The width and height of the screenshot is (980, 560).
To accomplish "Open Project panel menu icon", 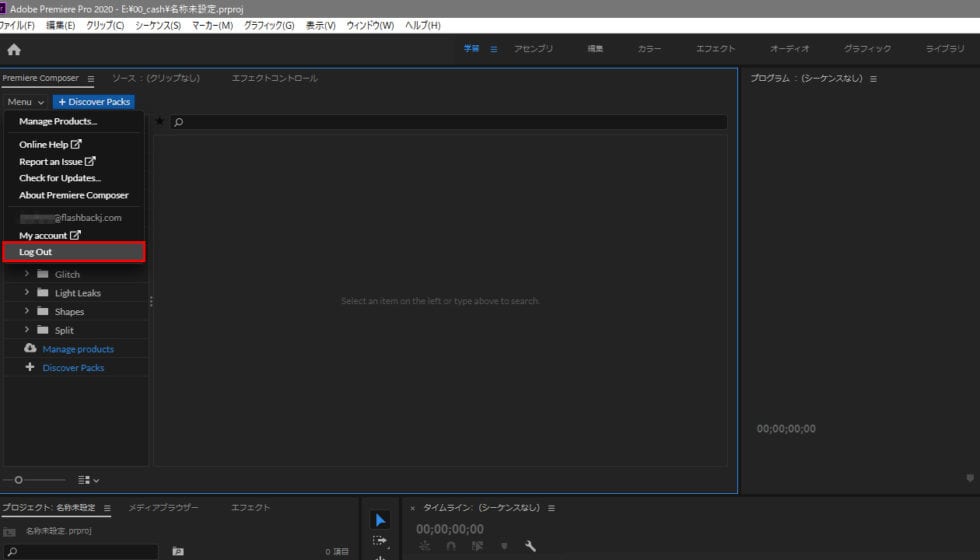I will [107, 508].
